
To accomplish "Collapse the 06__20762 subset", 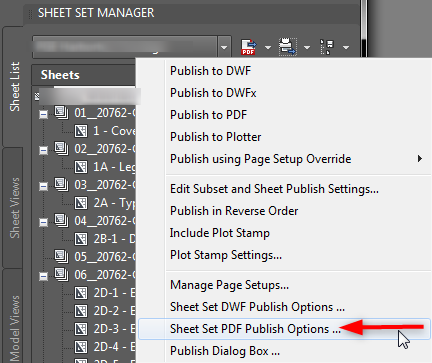I will pyautogui.click(x=43, y=276).
